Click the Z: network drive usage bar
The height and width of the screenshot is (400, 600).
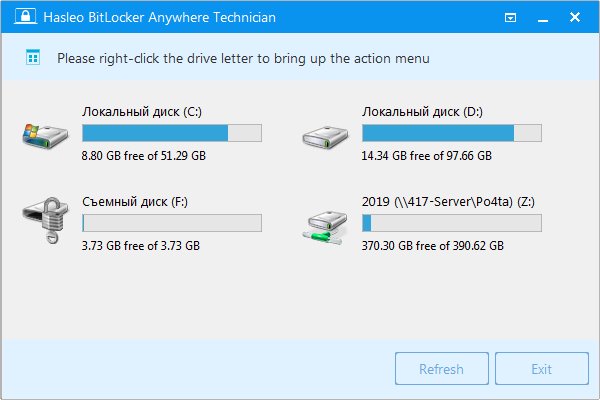(451, 223)
